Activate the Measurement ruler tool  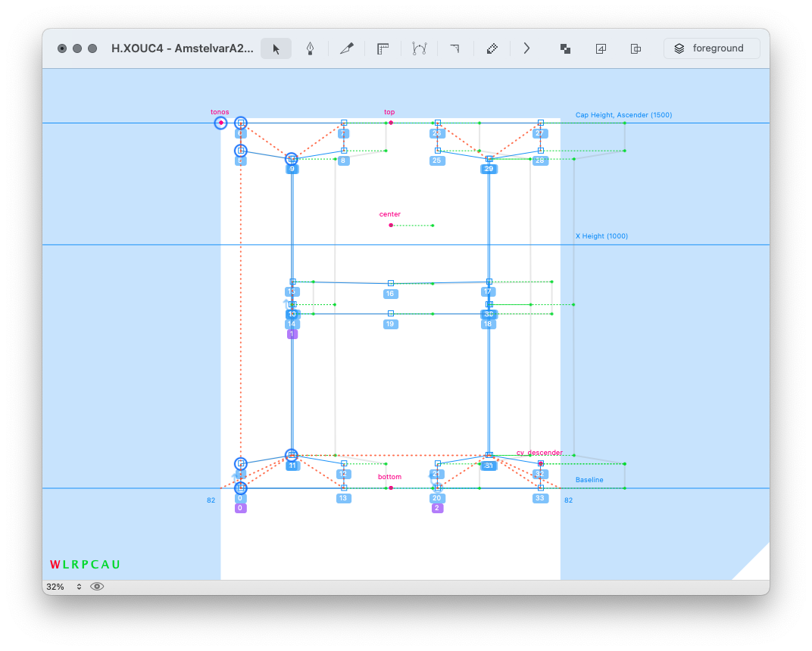383,48
